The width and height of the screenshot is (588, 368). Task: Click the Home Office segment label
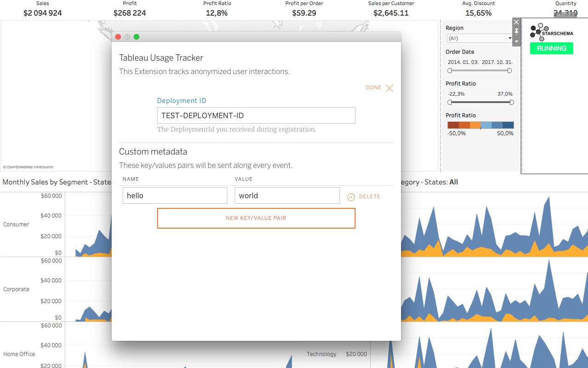(x=19, y=354)
